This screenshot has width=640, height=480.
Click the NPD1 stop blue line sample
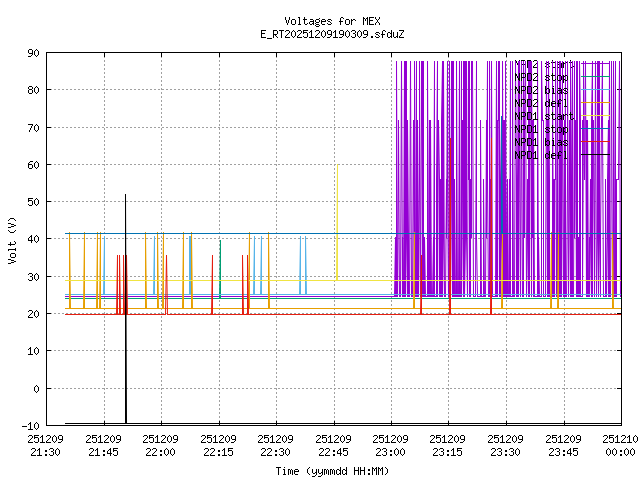click(x=596, y=129)
